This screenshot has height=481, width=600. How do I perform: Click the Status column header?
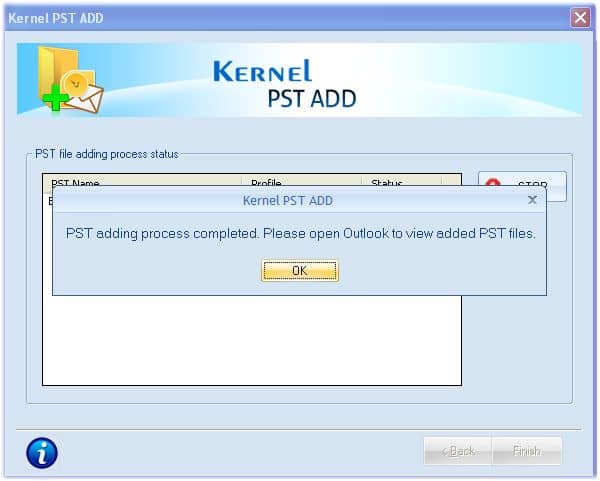pos(401,181)
